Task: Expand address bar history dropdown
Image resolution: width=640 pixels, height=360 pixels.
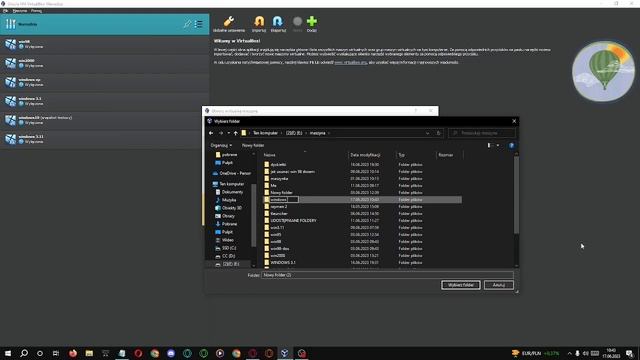Action: (427, 133)
